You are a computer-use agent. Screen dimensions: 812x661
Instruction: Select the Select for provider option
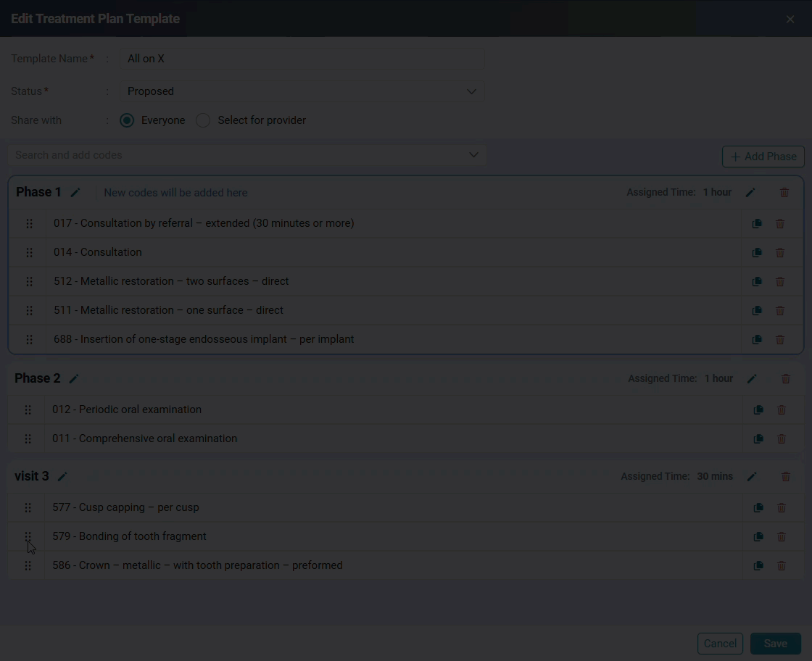203,120
